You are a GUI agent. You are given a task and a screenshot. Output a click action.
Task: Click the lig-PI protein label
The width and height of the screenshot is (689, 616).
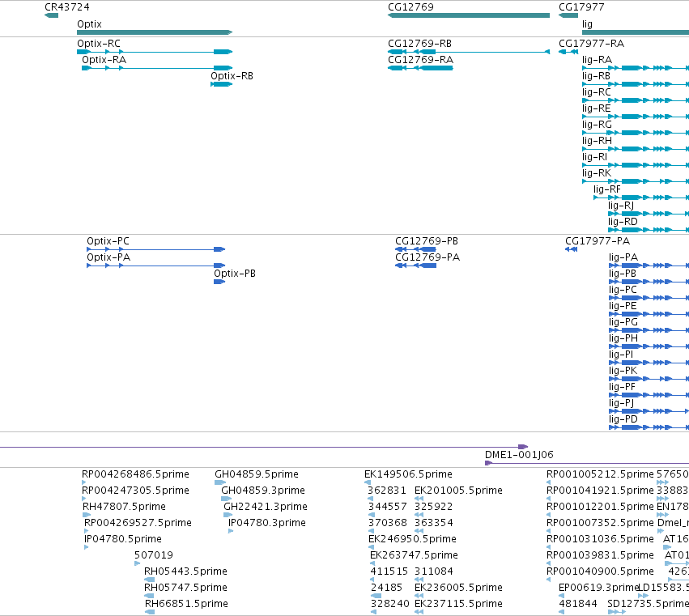(621, 355)
